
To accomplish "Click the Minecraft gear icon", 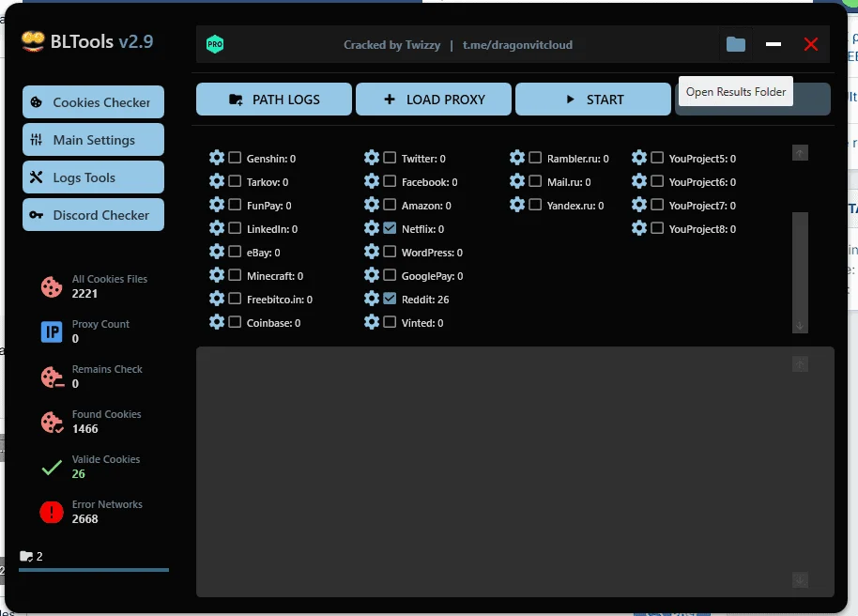I will 217,275.
